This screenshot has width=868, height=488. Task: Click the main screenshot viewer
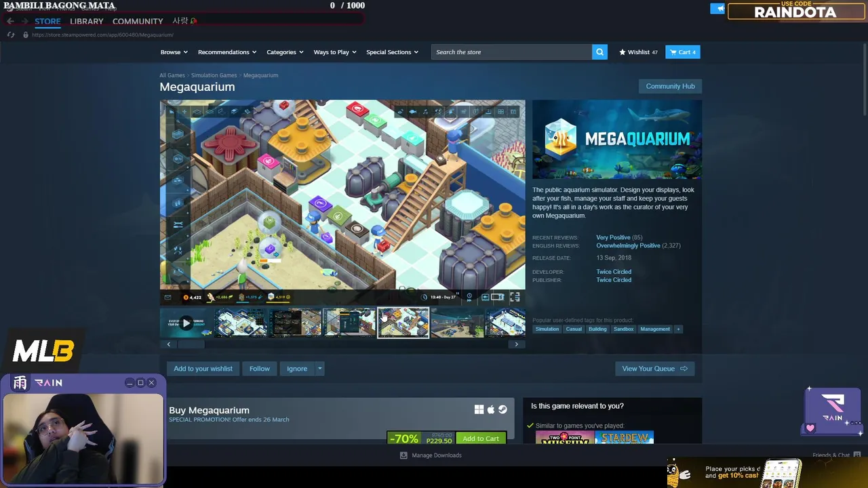[x=342, y=203]
